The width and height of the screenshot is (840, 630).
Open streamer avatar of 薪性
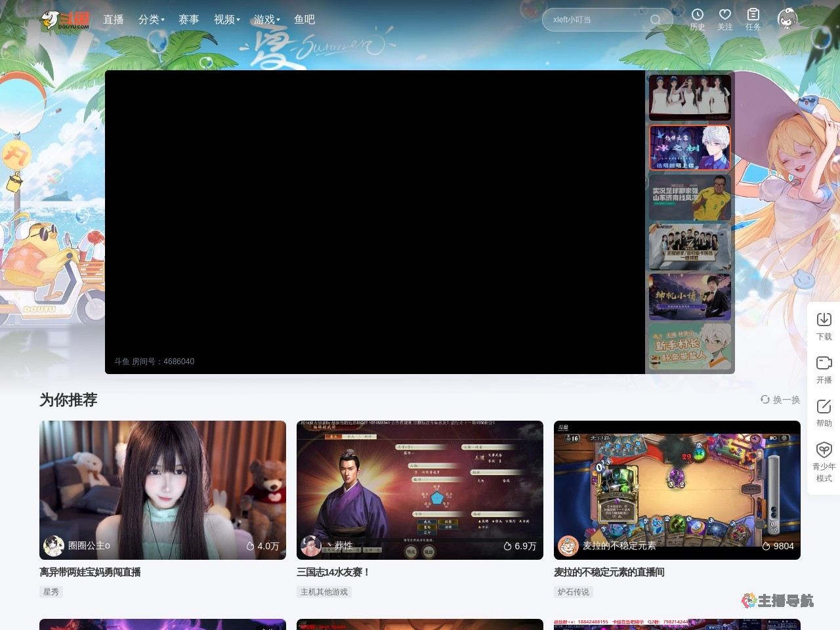tap(311, 545)
